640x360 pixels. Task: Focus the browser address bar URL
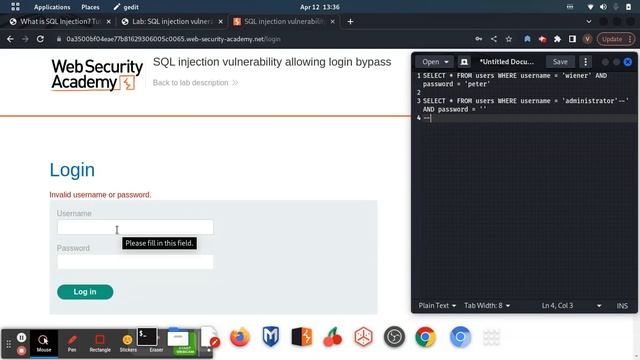pyautogui.click(x=173, y=39)
